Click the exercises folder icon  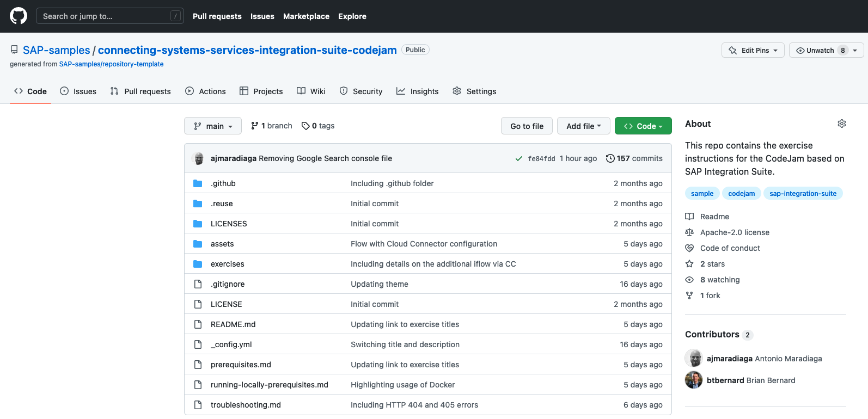pyautogui.click(x=198, y=264)
